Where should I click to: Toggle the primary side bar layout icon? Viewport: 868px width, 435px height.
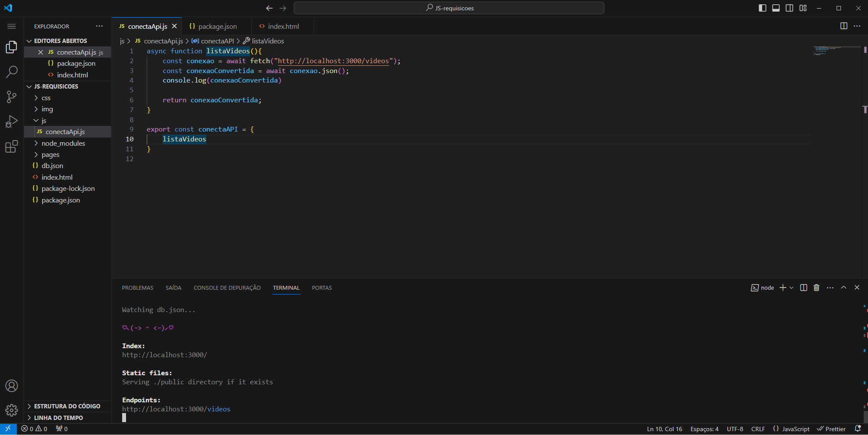coord(762,8)
